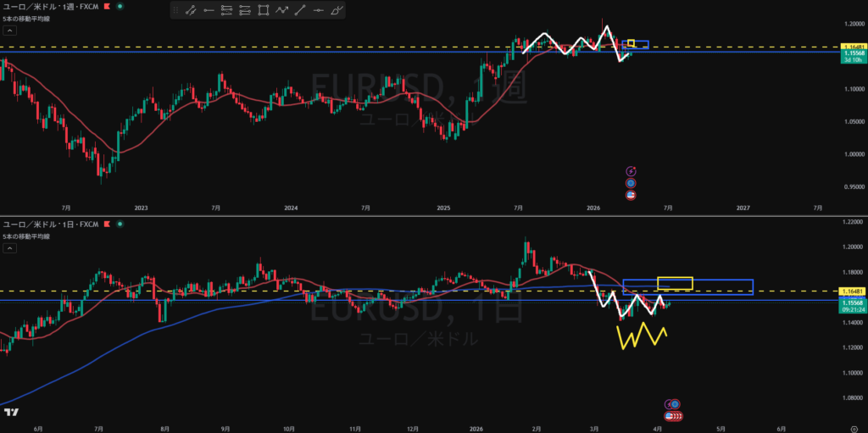
Task: Pick the rectangle drawing tool in toolbar
Action: [x=264, y=11]
